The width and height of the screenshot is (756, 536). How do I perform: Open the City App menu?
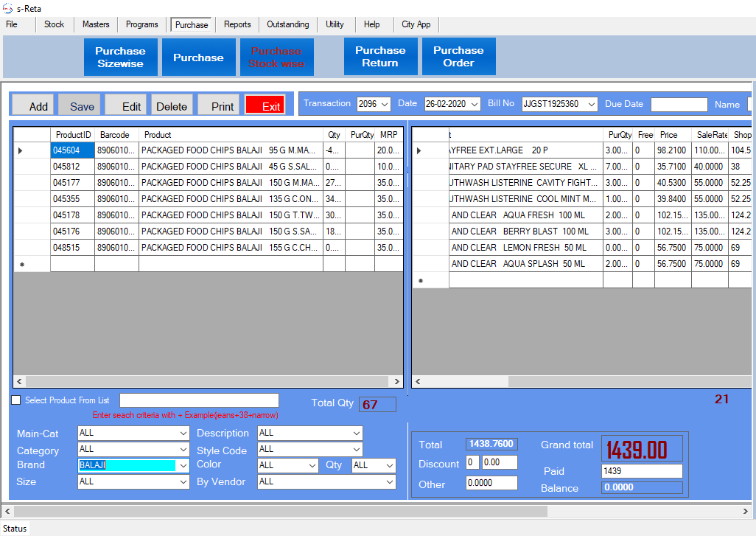416,24
